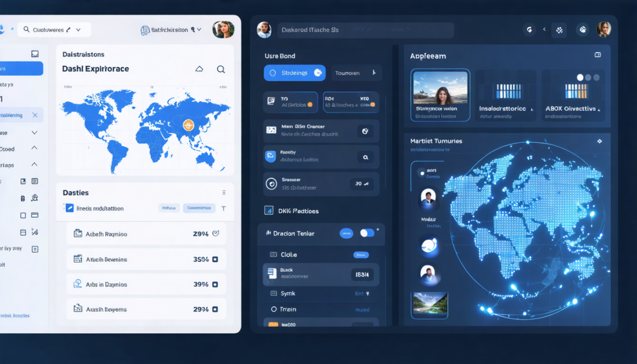Open the bottom-left sidebar footer link
637x364 pixels.
(15, 316)
